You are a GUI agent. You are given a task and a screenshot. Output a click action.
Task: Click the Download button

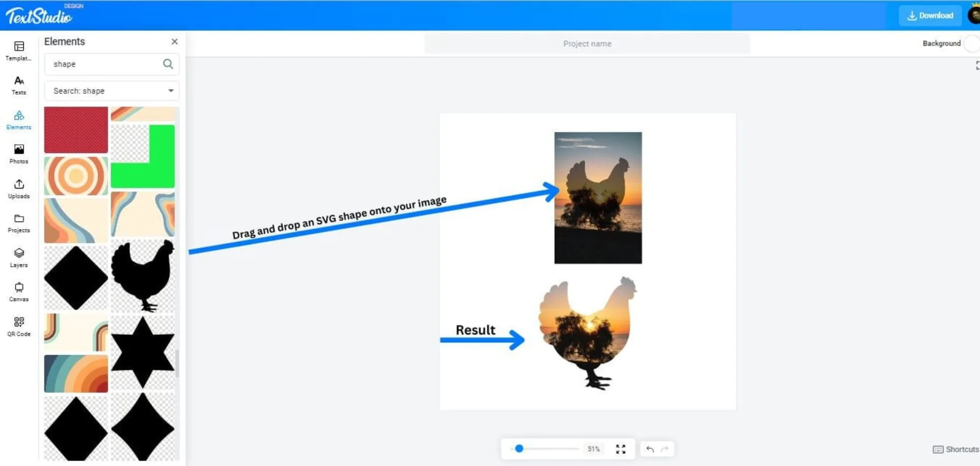(x=930, y=16)
